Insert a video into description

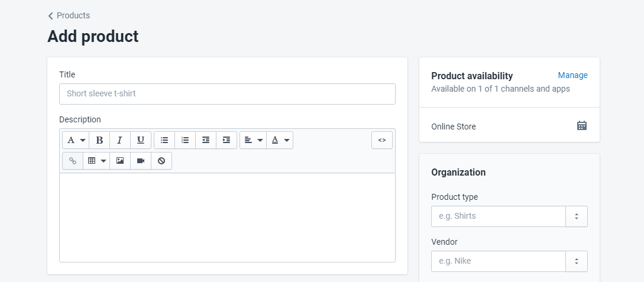tap(141, 161)
